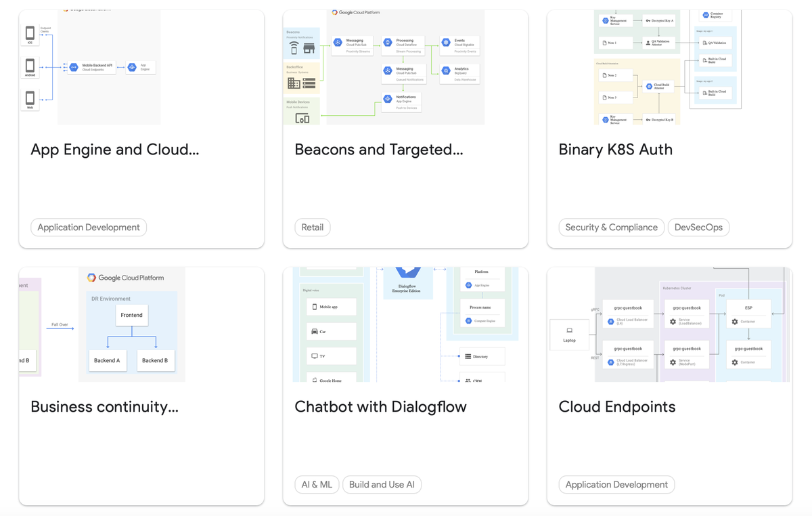This screenshot has width=812, height=516.
Task: Click the Directory box in Chatbot diagram
Action: click(482, 356)
